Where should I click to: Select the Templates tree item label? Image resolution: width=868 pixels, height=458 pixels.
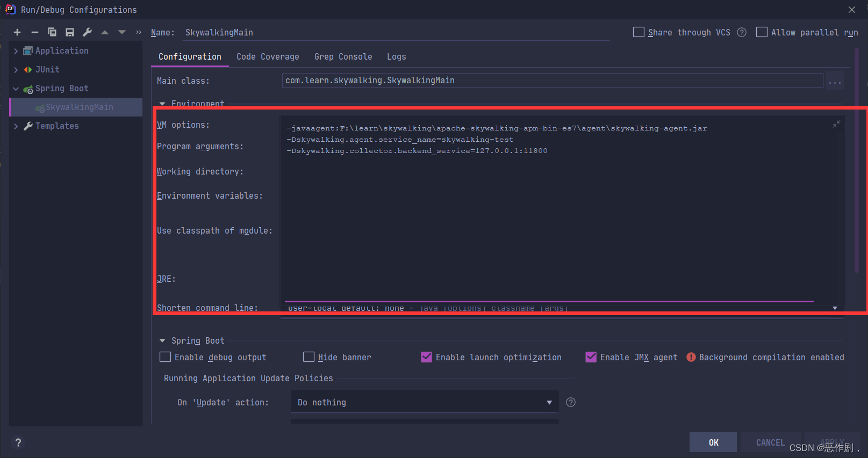tap(57, 126)
